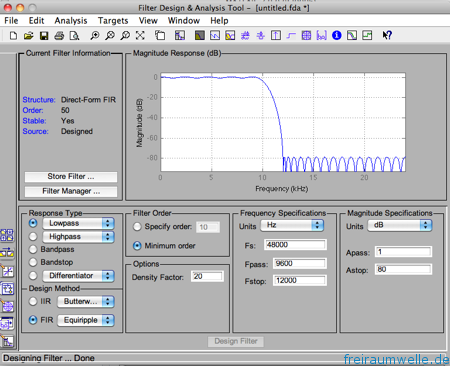
Task: Open the magnitude Units dB dropdown
Action: [400, 225]
